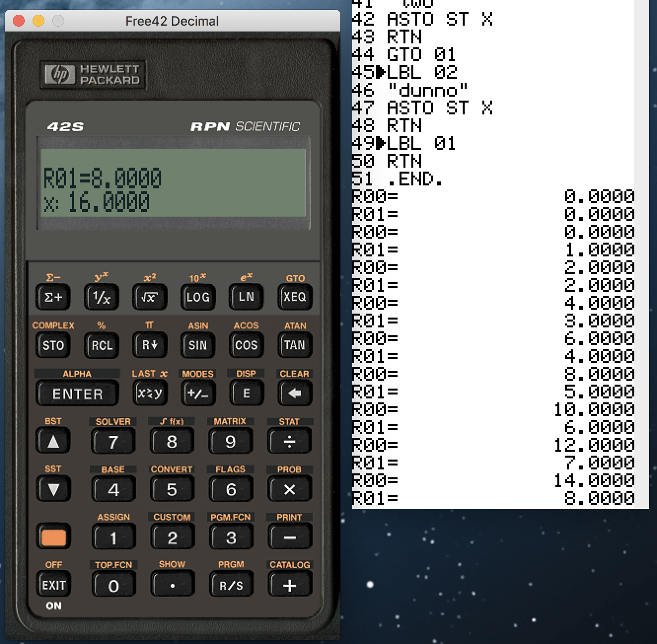Click the TAN key
The width and height of the screenshot is (657, 644).
point(294,345)
